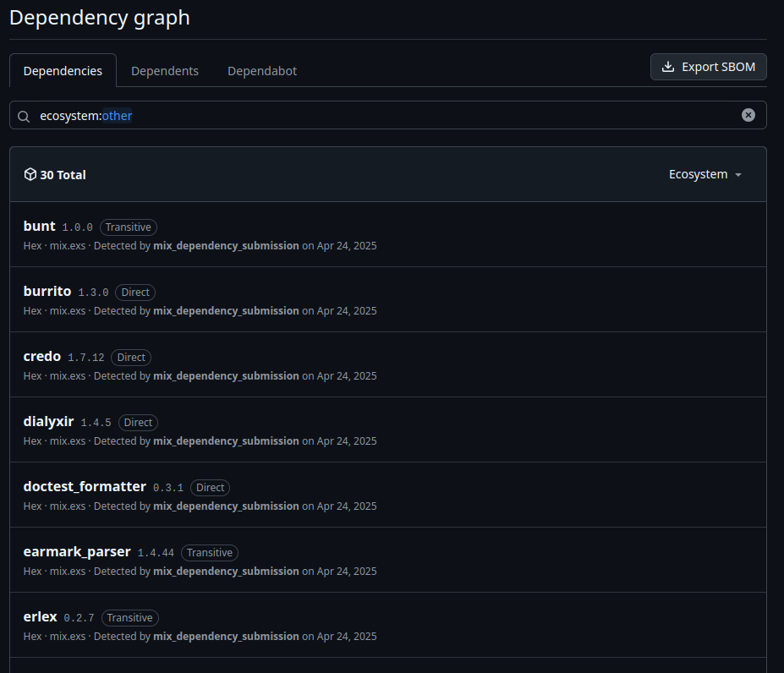The height and width of the screenshot is (673, 784).
Task: Click mix_dependency_submission in the burrito row
Action: pyautogui.click(x=226, y=311)
